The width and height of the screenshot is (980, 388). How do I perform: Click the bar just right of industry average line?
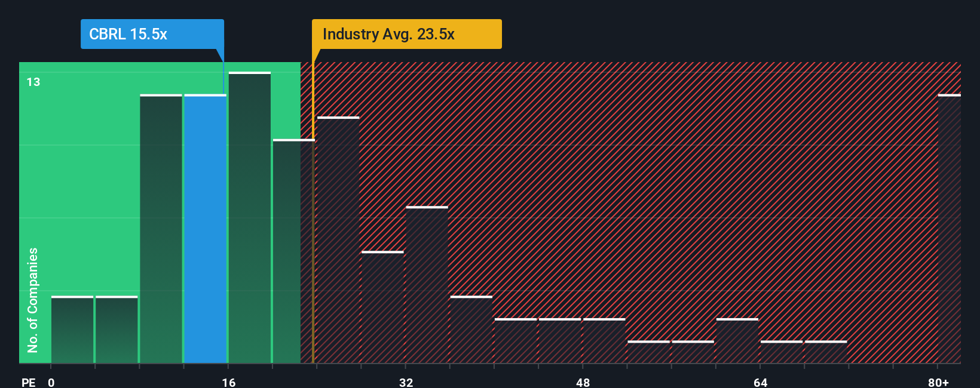pyautogui.click(x=338, y=240)
